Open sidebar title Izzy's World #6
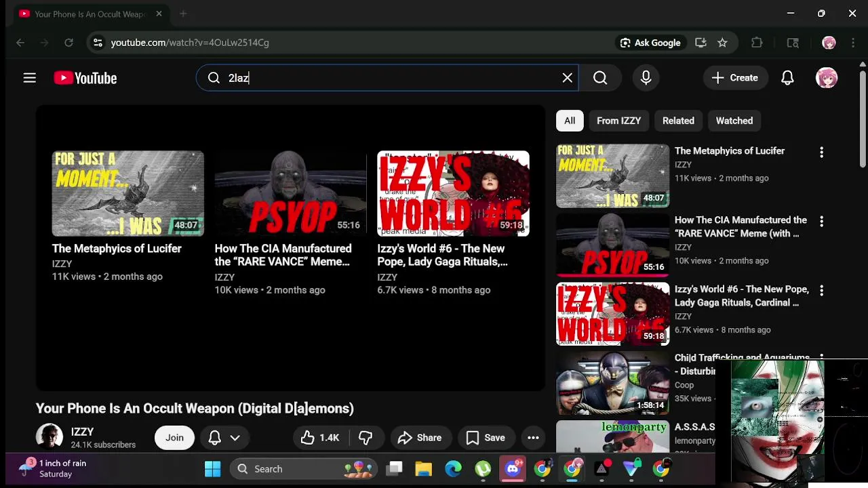Image resolution: width=868 pixels, height=488 pixels. [741, 296]
